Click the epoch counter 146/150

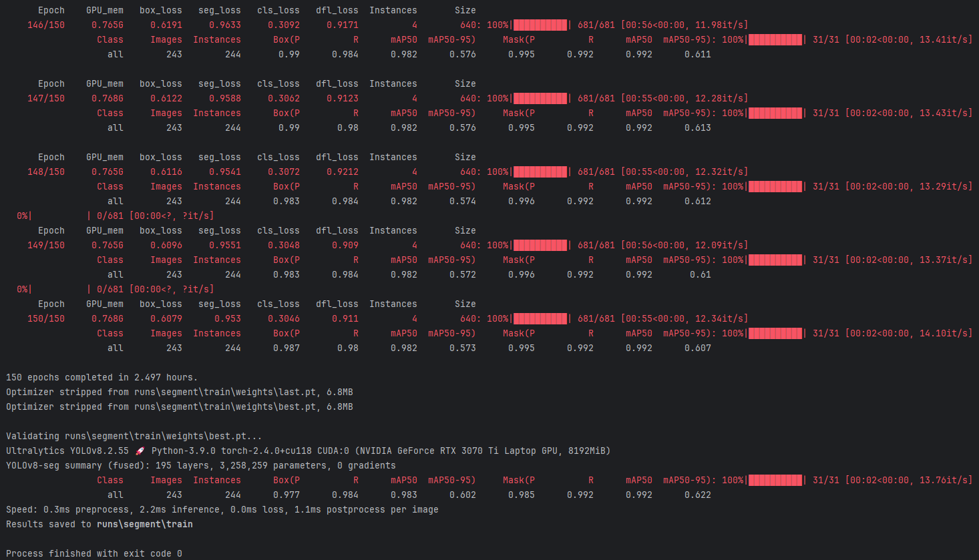tap(46, 25)
